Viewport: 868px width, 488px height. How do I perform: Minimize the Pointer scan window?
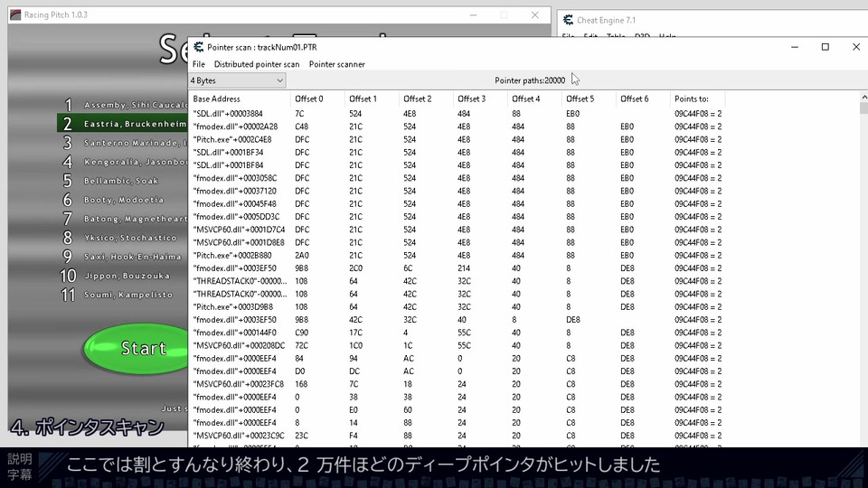point(795,47)
